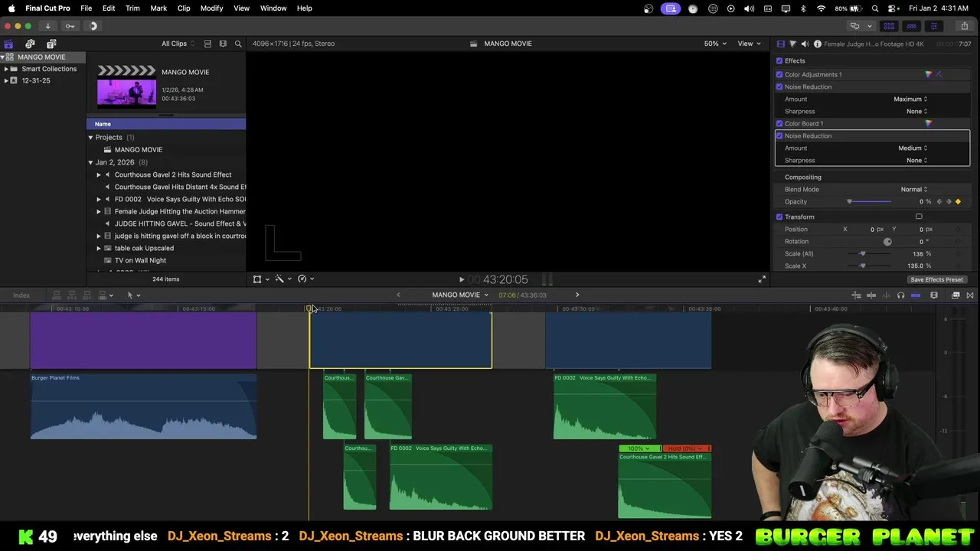
Task: Open Color Board 1 color icon
Action: (x=928, y=123)
